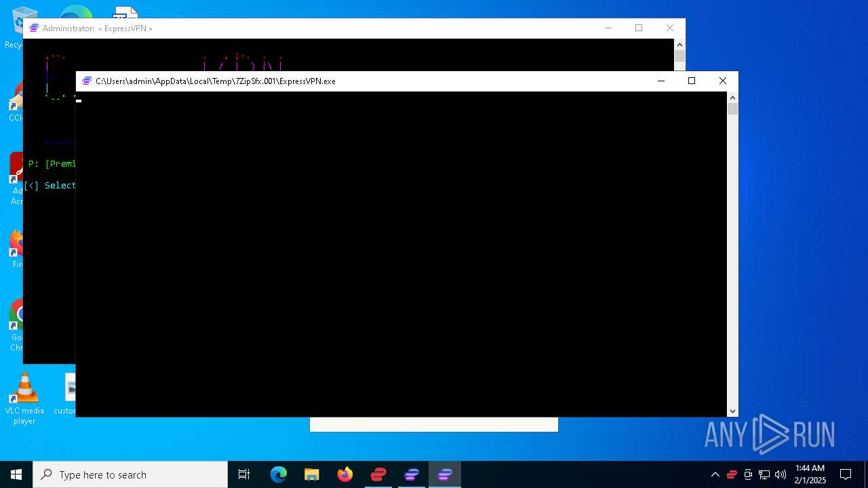Click the 'P: [Premi' text in Administrator window
The width and height of the screenshot is (868, 488).
[x=52, y=163]
